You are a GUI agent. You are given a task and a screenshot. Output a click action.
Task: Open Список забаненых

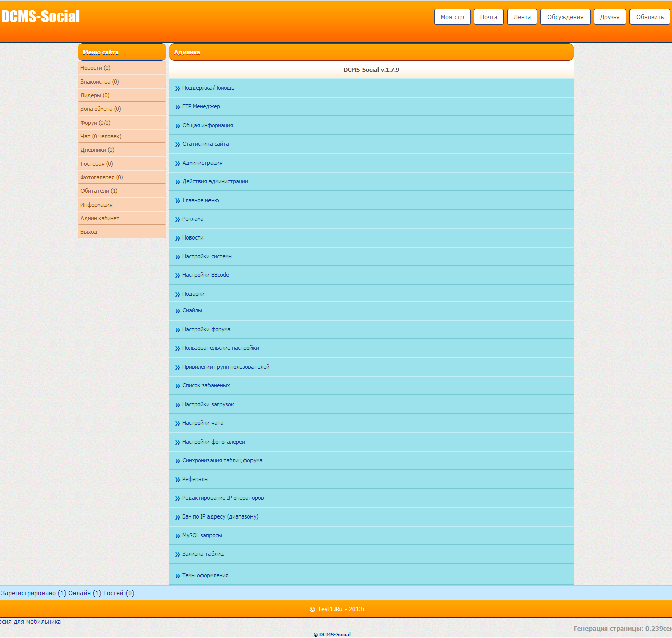pyautogui.click(x=206, y=385)
